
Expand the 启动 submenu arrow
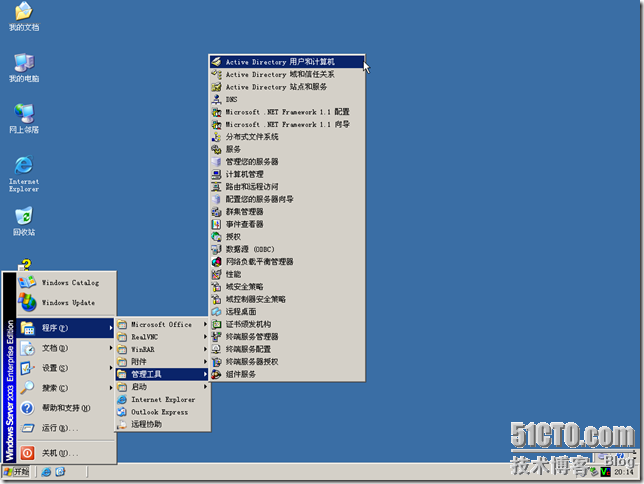205,387
